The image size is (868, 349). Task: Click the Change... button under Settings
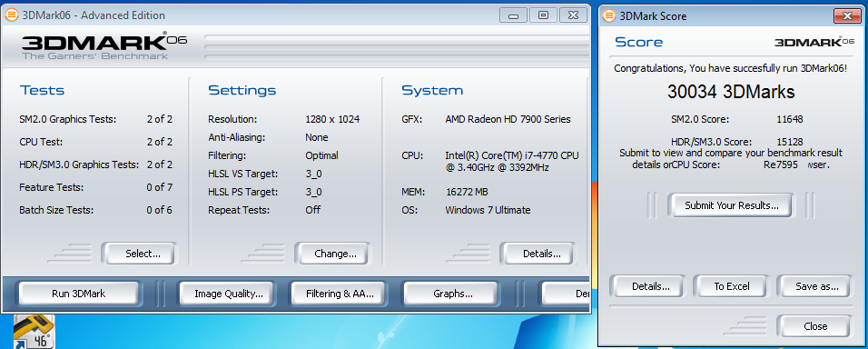click(332, 254)
